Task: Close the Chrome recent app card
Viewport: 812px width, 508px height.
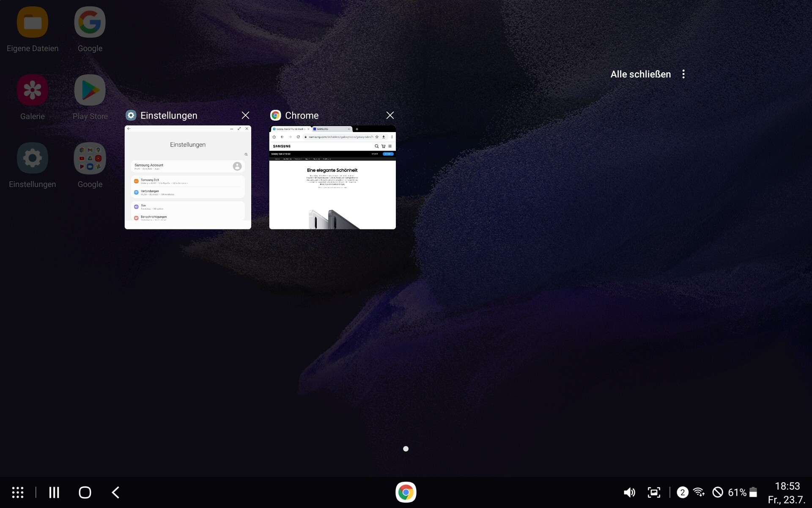Action: point(390,115)
